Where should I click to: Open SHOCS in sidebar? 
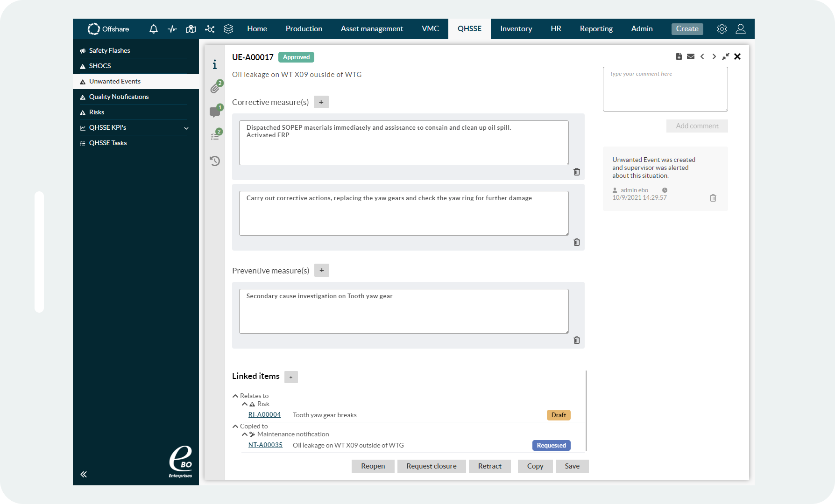click(x=136, y=66)
